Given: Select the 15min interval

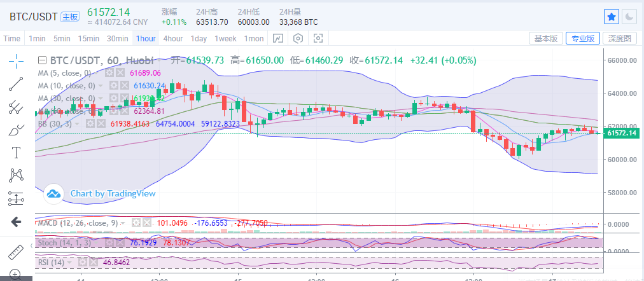Looking at the screenshot, I should point(88,39).
